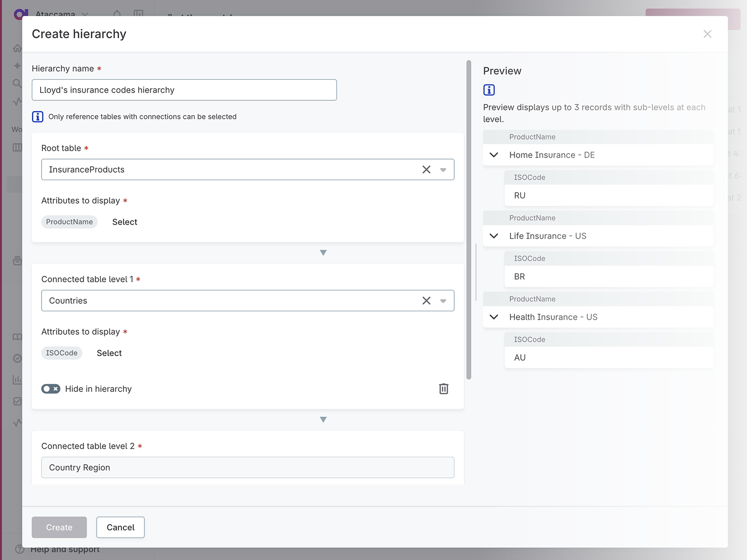
Task: Click the trash icon for Connected table level 1
Action: [x=444, y=389]
